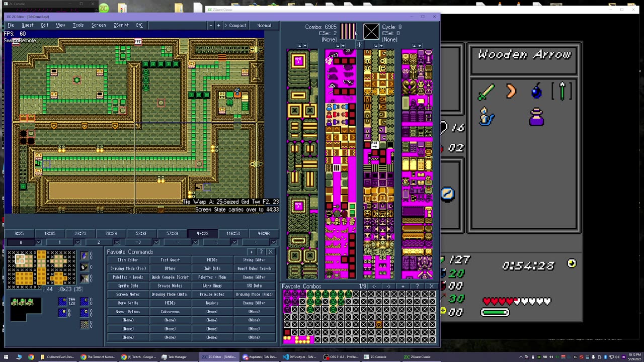
Task: Select bomb icon in ZQuest Classic subscreen
Action: pyautogui.click(x=536, y=91)
